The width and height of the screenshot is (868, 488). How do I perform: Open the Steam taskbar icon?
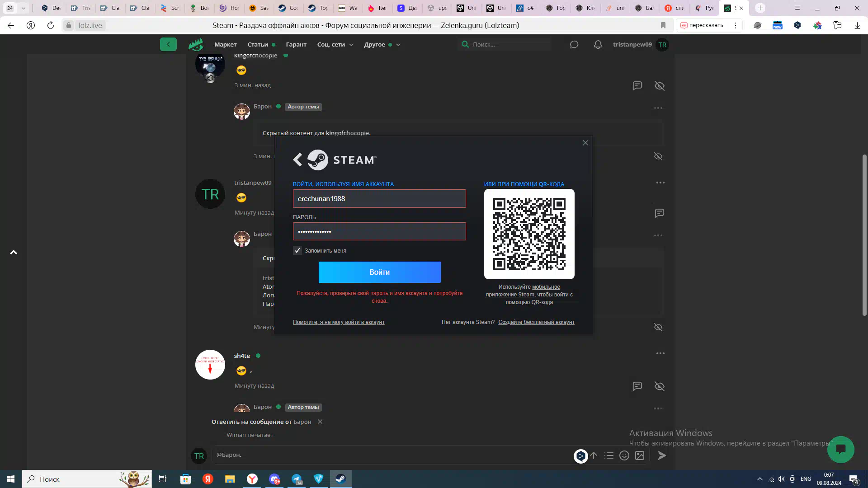point(341,479)
